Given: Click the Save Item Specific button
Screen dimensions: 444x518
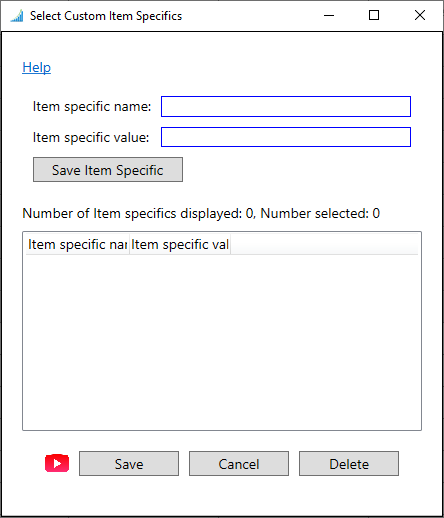Looking at the screenshot, I should [x=108, y=170].
